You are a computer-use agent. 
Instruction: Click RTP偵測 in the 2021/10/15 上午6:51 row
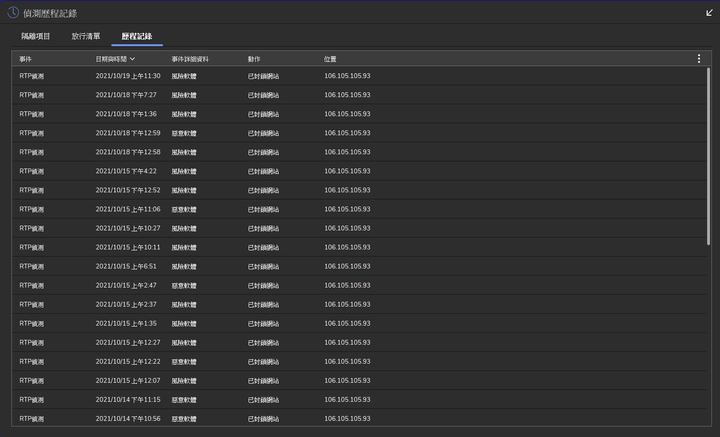(x=32, y=266)
